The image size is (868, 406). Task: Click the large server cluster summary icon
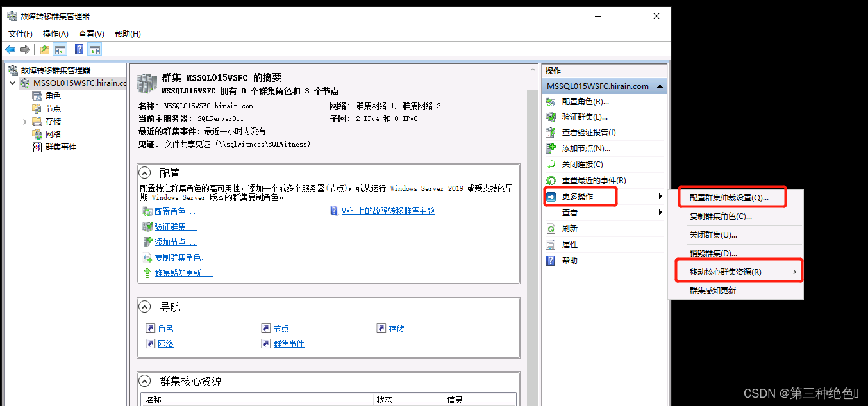147,83
